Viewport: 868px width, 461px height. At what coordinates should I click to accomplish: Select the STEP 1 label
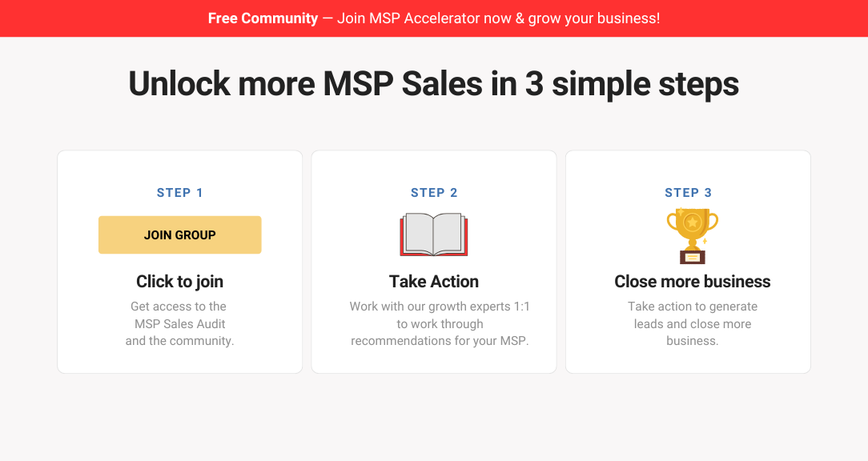tap(180, 193)
